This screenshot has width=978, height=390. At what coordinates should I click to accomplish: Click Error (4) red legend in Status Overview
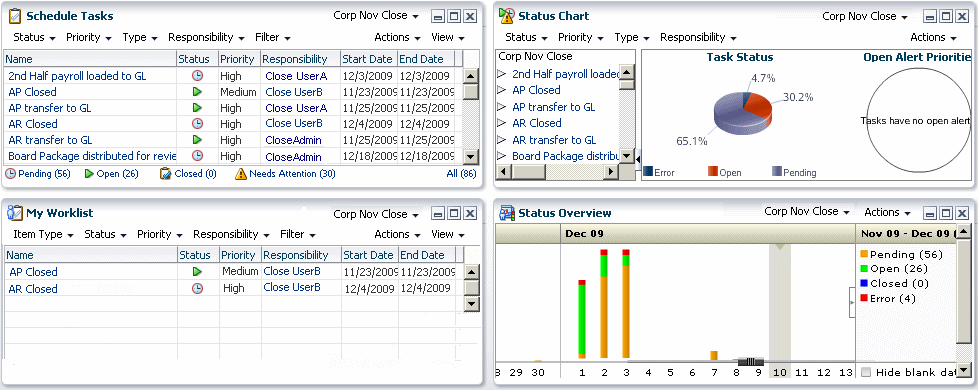click(x=888, y=299)
